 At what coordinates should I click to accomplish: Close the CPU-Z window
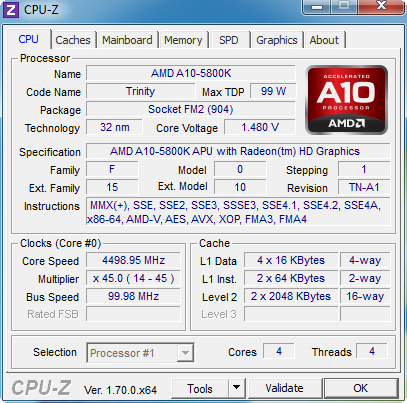point(381,6)
